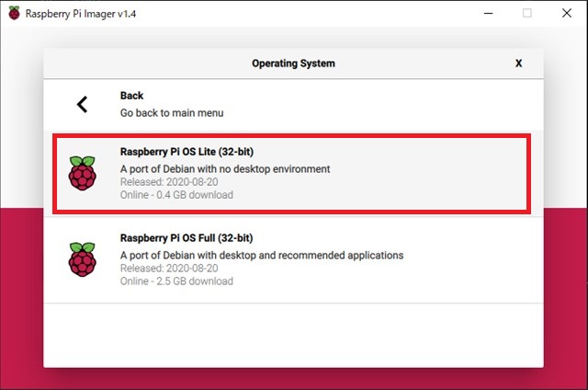The width and height of the screenshot is (588, 390).
Task: Click the Released date under OS Full
Action: pyautogui.click(x=169, y=269)
